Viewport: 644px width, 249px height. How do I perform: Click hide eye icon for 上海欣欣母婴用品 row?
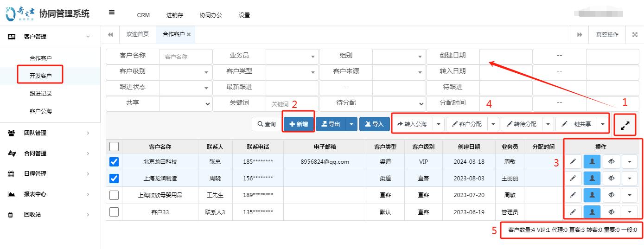click(611, 195)
